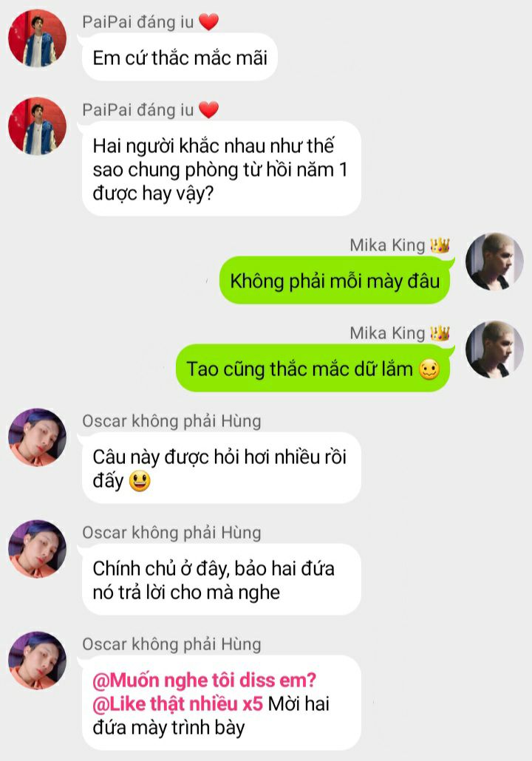Click the first 'Oscar không phải Hùng' sender name
Screen dimensions: 532x761
point(172,421)
